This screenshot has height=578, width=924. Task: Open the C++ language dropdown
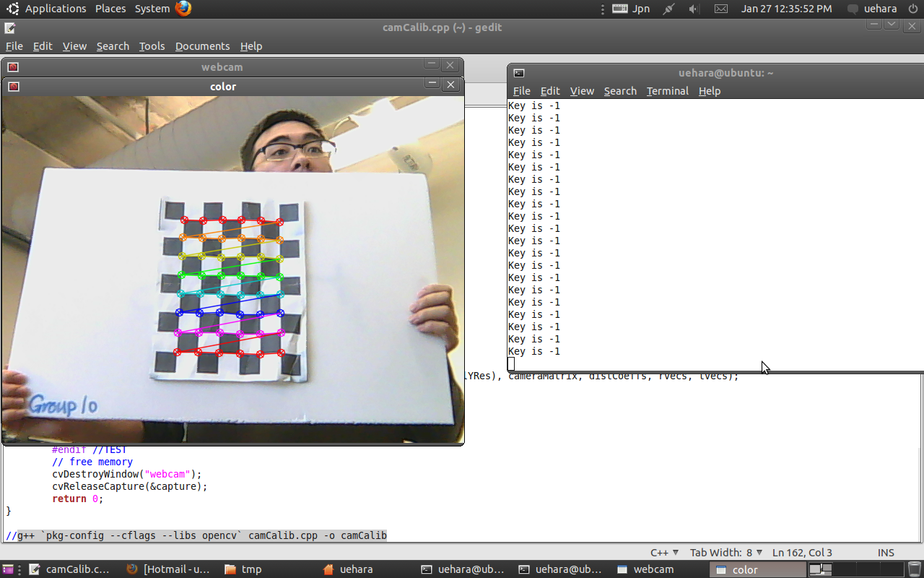pos(664,553)
